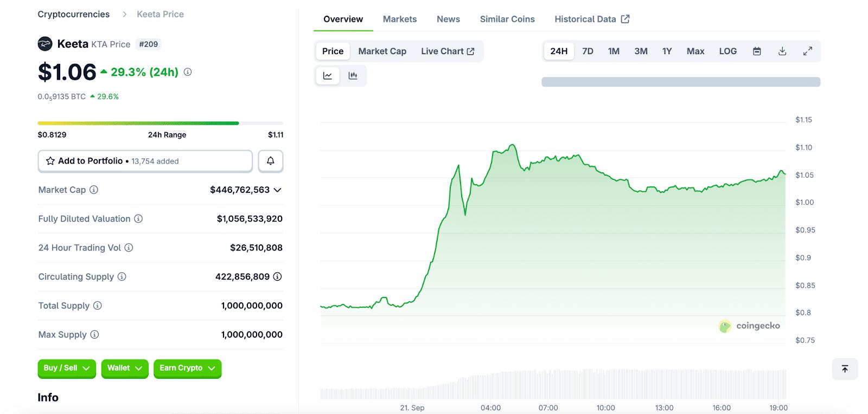Open the calendar date range picker
The height and width of the screenshot is (414, 868).
[x=757, y=51]
